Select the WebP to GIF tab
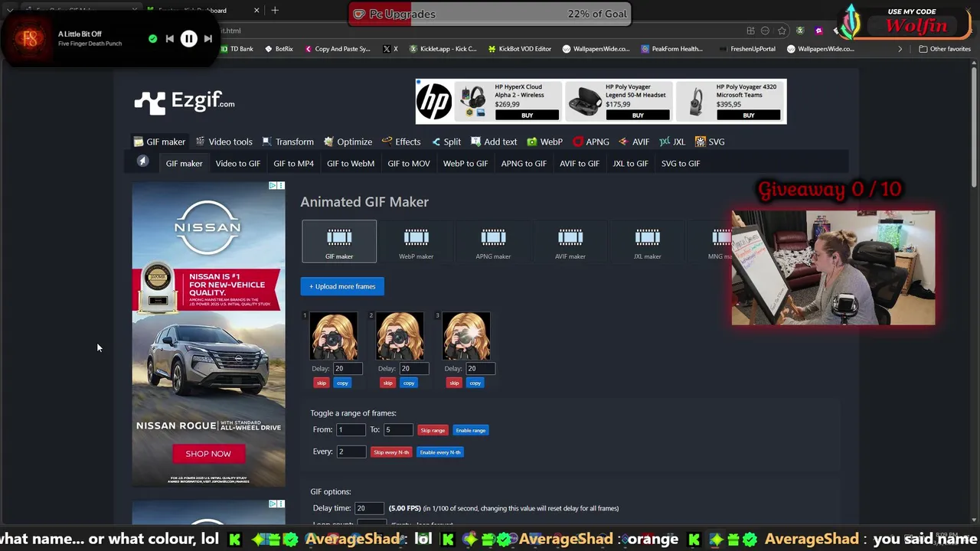 (x=465, y=163)
